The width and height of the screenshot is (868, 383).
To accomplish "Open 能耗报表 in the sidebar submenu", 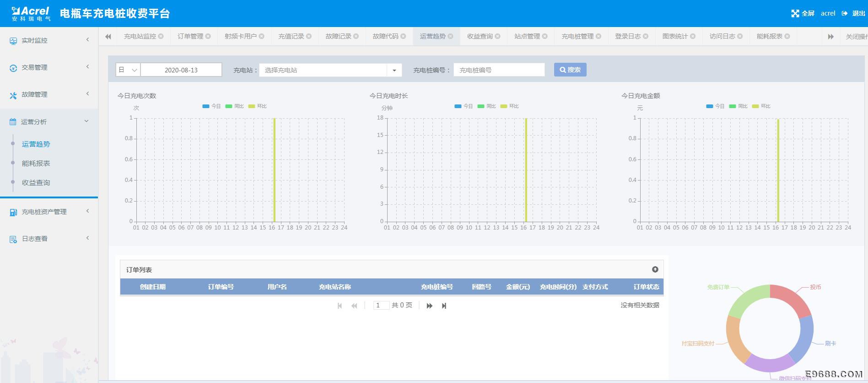I will click(36, 164).
